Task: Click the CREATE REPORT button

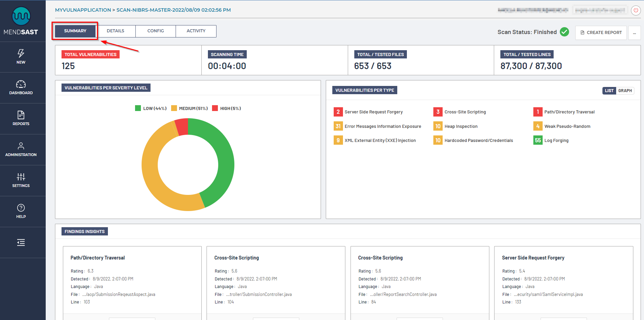Action: click(601, 33)
